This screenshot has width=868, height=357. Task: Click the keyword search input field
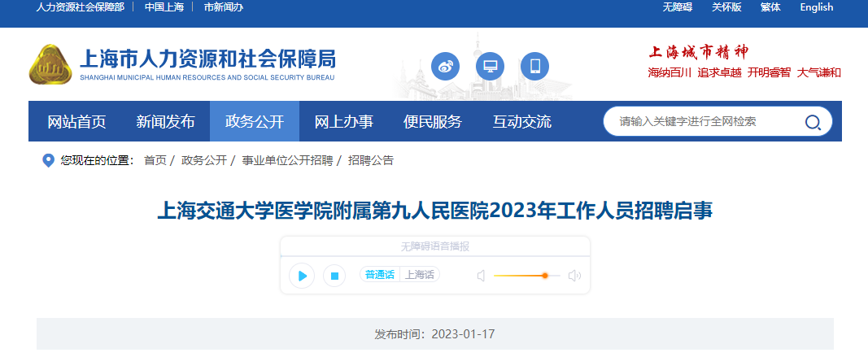(706, 122)
